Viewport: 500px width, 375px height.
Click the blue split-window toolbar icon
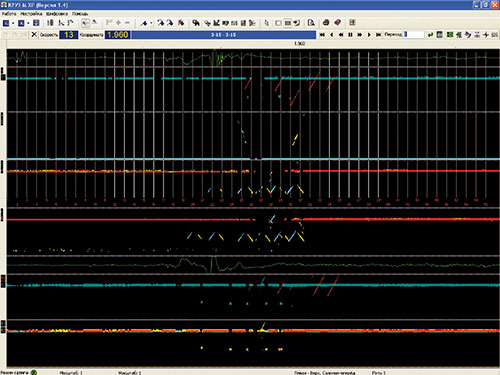click(36, 23)
